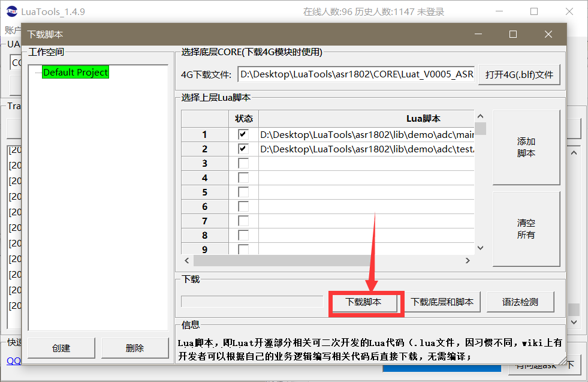Screen dimensions: 588x382
Task: Click the 下载脚本 button
Action: pos(363,302)
